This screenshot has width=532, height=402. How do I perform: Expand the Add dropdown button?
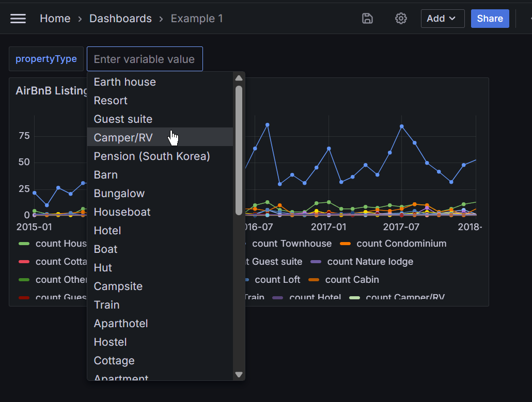tap(442, 19)
